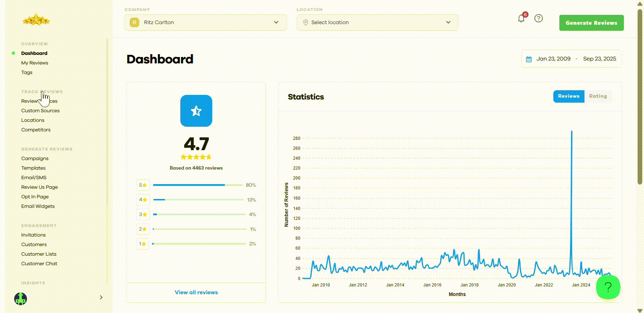Click the help question mark icon in header
The width and height of the screenshot is (644, 313).
point(538,18)
